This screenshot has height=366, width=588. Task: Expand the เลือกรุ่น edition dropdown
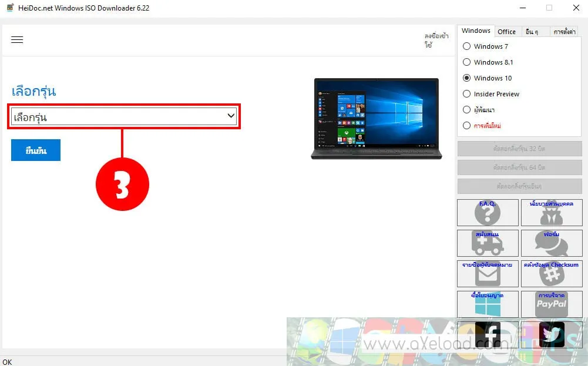tap(124, 117)
